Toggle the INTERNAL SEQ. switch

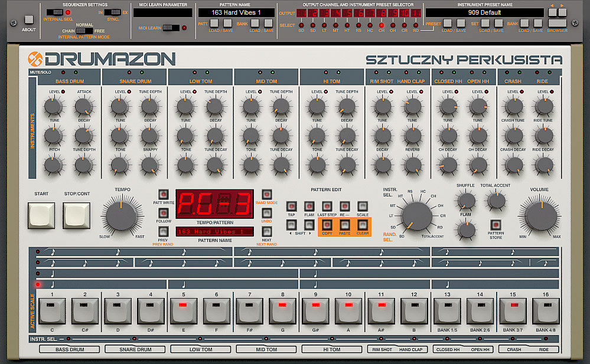click(x=55, y=12)
